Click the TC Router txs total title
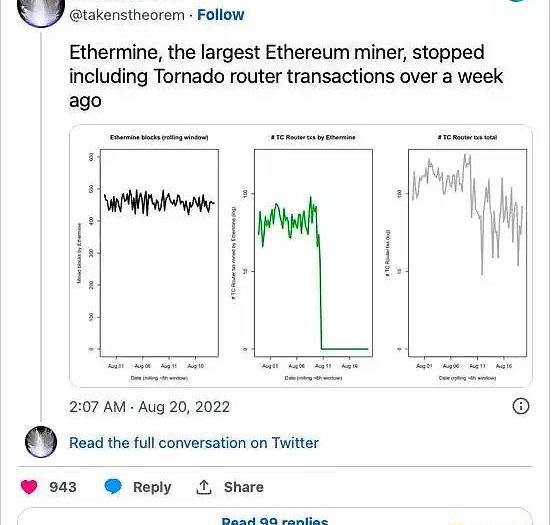The width and height of the screenshot is (551, 525). (467, 137)
